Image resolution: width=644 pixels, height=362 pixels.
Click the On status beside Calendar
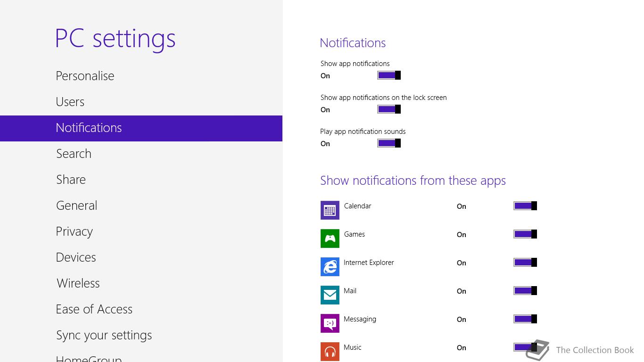pyautogui.click(x=462, y=206)
